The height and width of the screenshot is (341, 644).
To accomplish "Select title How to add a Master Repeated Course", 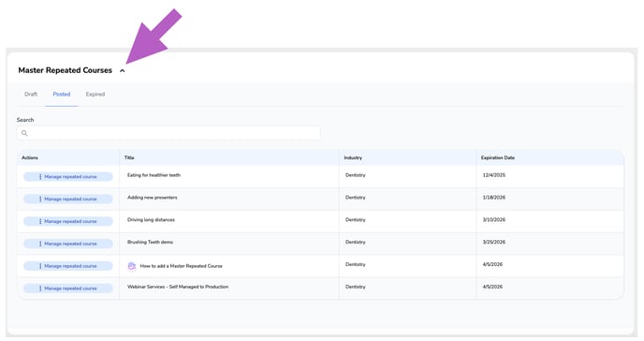I will [182, 266].
